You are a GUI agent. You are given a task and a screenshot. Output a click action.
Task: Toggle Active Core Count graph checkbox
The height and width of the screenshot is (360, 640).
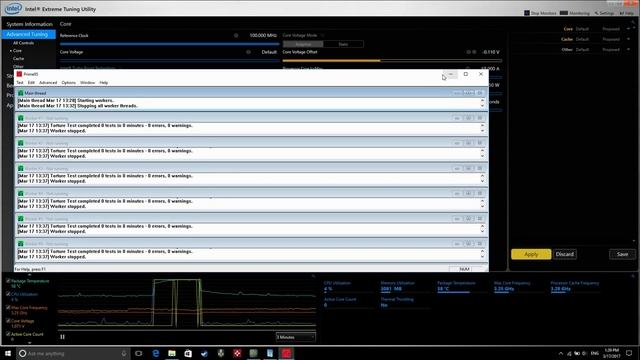click(8, 334)
